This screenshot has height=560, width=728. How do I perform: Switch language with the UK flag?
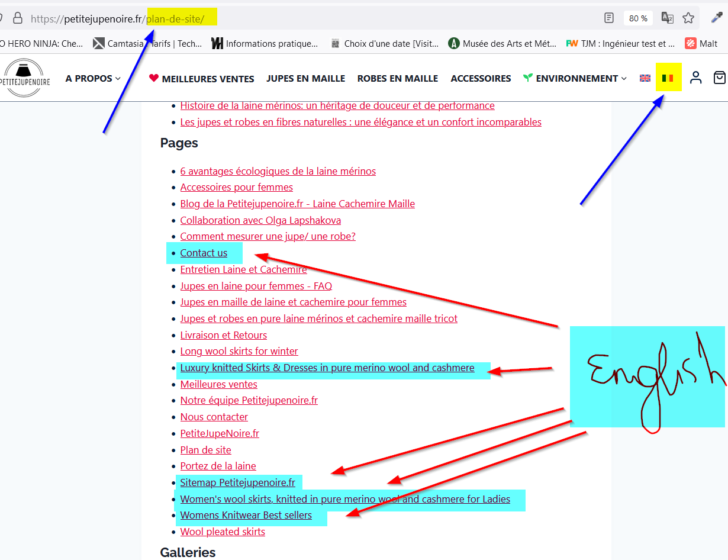(645, 78)
